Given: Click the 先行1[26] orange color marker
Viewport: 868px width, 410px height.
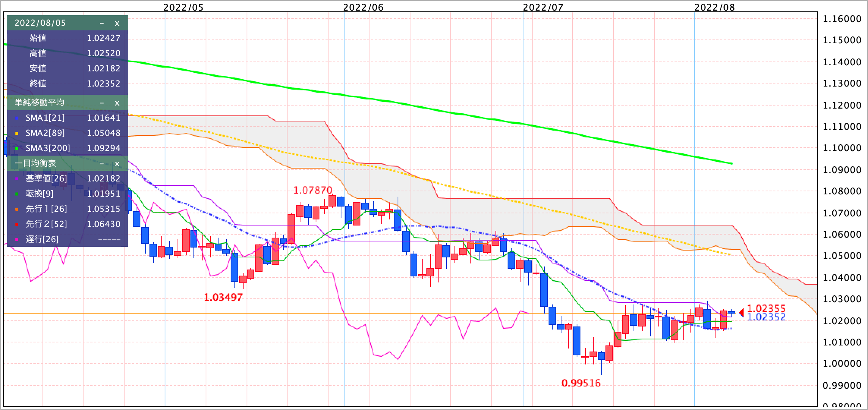Looking at the screenshot, I should (x=17, y=209).
